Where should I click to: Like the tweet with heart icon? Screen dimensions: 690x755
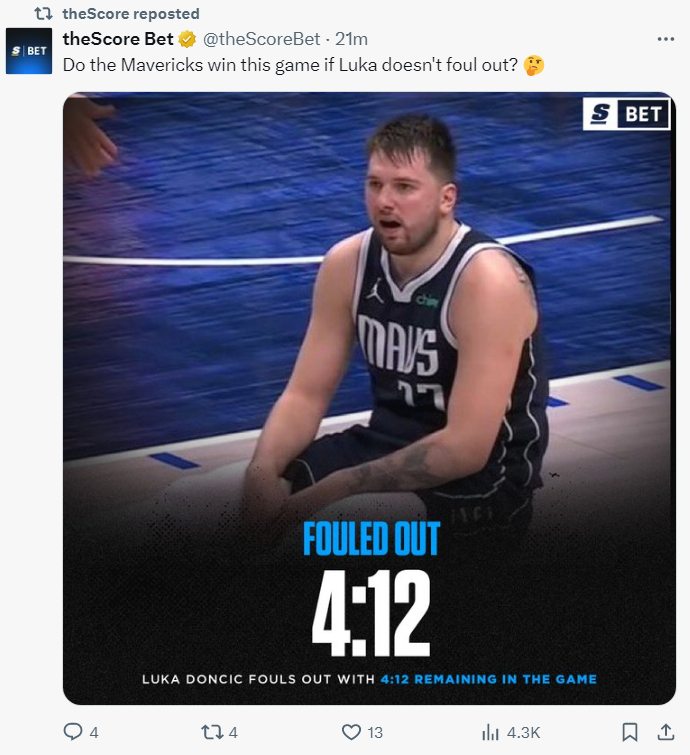(x=351, y=732)
